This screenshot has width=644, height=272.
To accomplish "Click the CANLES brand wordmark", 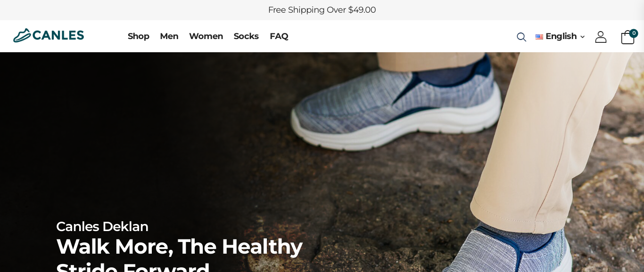I will click(x=58, y=35).
